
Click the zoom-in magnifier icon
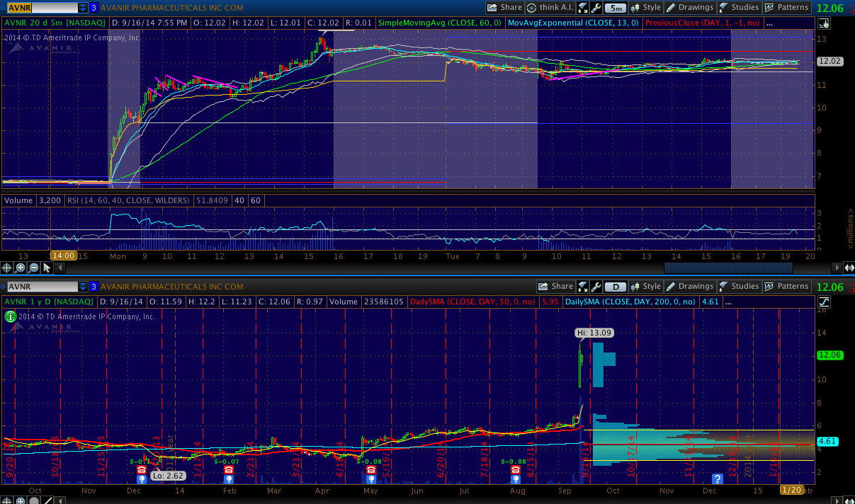pos(21,268)
